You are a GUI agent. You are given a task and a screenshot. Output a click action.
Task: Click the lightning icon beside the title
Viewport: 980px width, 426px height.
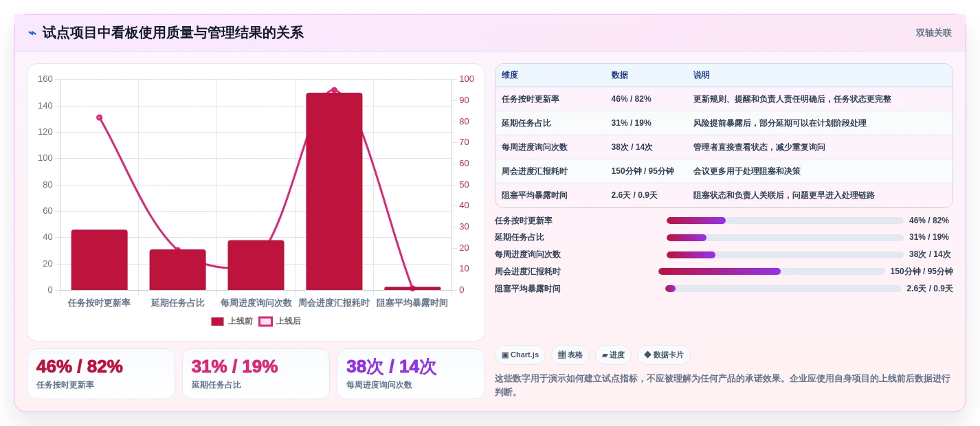coord(32,33)
